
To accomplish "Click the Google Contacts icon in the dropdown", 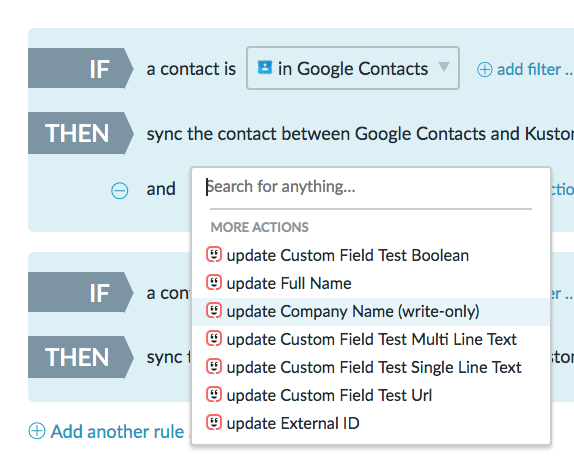I will point(265,67).
